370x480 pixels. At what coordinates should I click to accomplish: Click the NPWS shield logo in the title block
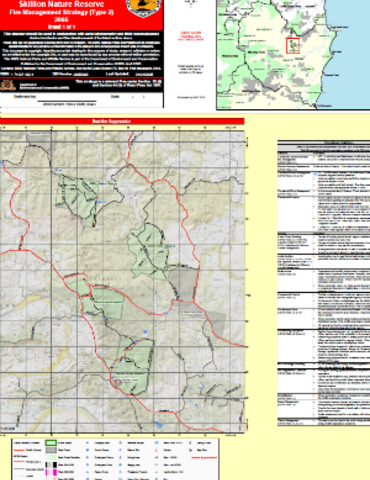point(144,8)
